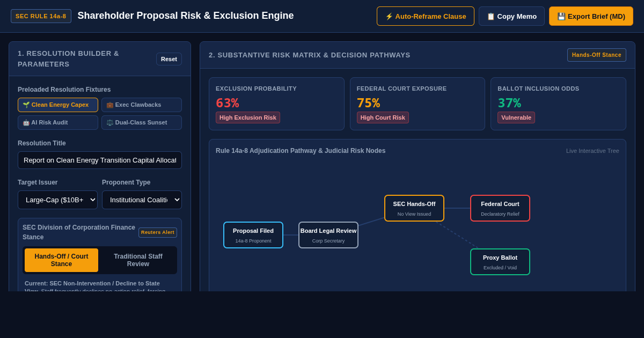Reset the resolution builder parameters
Viewport: 644px width, 338px height.
[x=169, y=59]
